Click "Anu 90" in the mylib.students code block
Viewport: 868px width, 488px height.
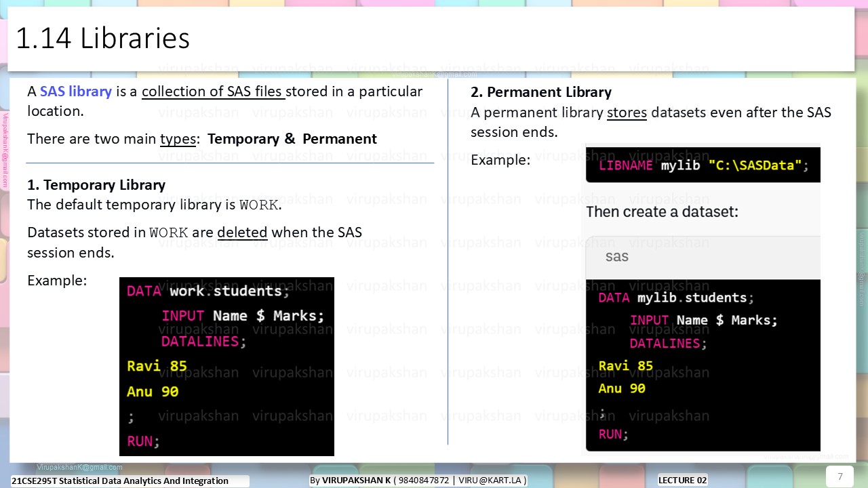(x=622, y=388)
